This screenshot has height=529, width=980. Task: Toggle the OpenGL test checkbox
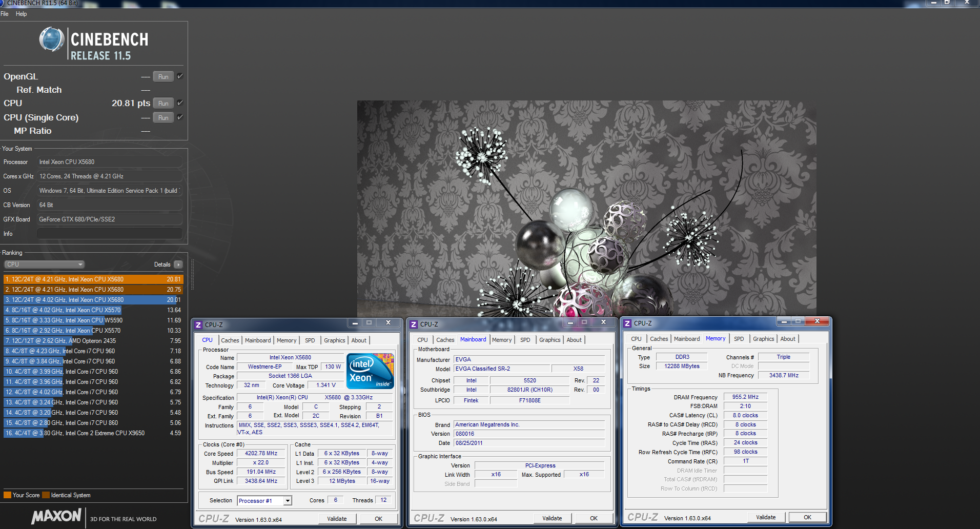coord(180,76)
